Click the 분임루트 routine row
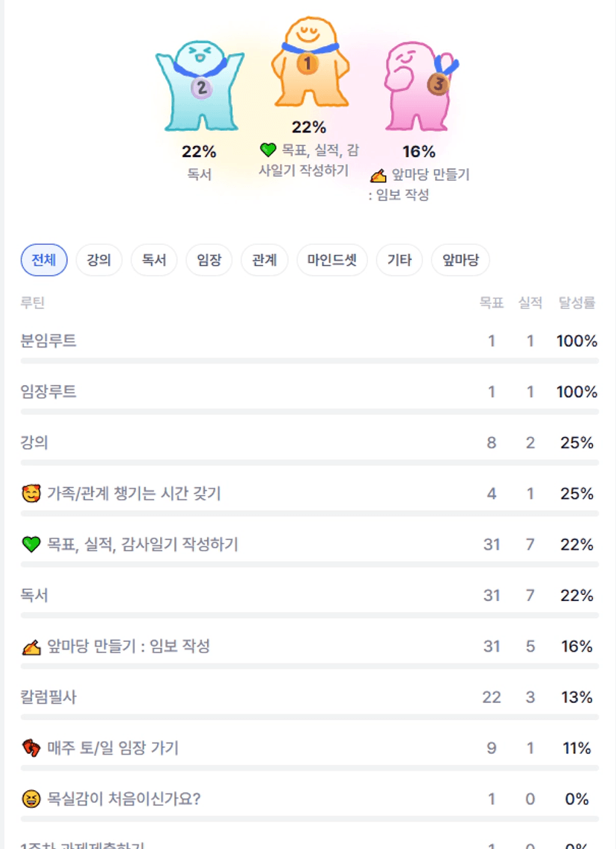Screen dimensions: 616x849 [x=49, y=342]
